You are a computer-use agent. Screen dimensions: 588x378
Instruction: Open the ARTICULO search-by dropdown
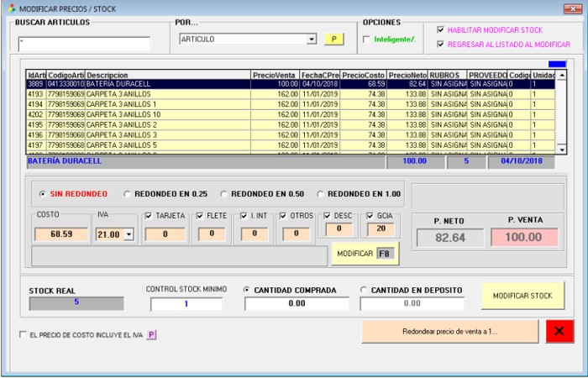[x=312, y=39]
